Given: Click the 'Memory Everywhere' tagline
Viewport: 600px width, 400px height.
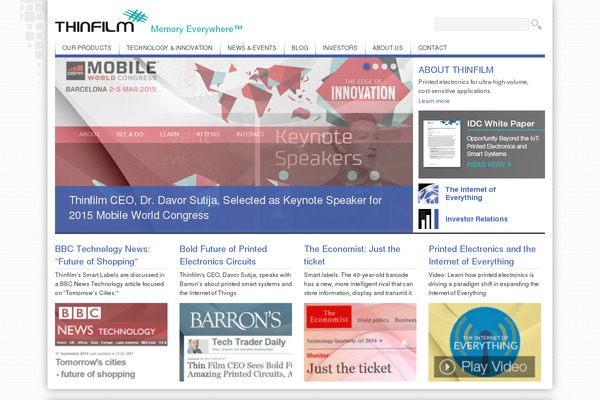Looking at the screenshot, I should pyautogui.click(x=196, y=29).
